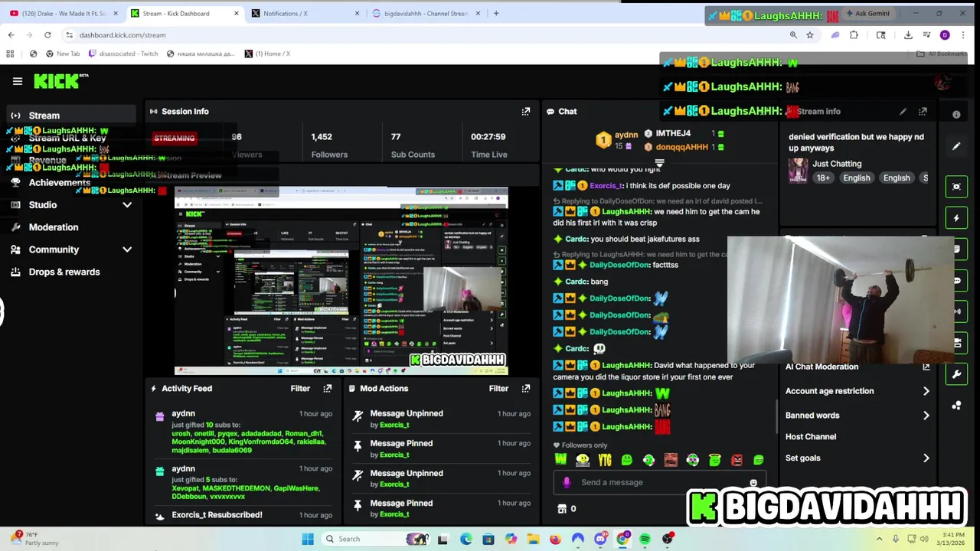
Task: Click the pencil button in right sidebar
Action: [956, 146]
